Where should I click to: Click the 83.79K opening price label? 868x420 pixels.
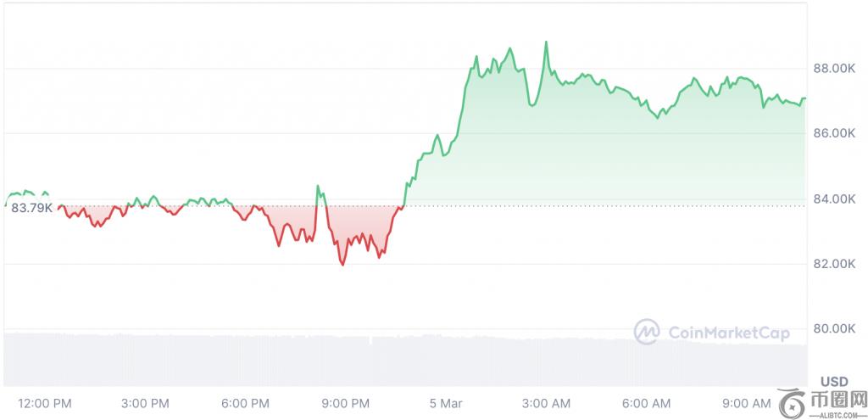coord(31,207)
